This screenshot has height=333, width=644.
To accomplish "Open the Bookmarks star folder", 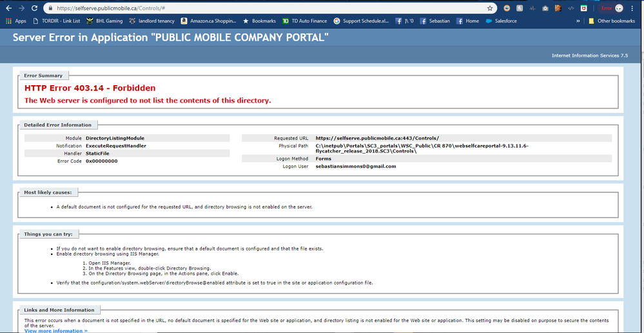I will 260,21.
